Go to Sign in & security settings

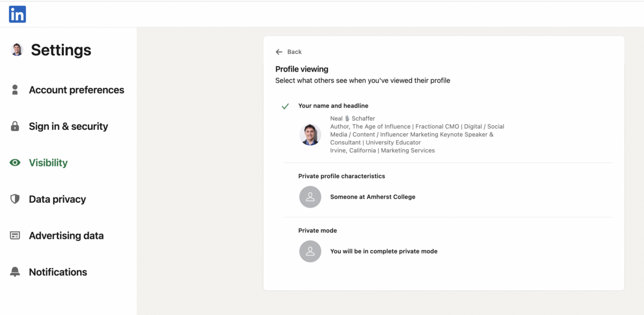click(68, 126)
